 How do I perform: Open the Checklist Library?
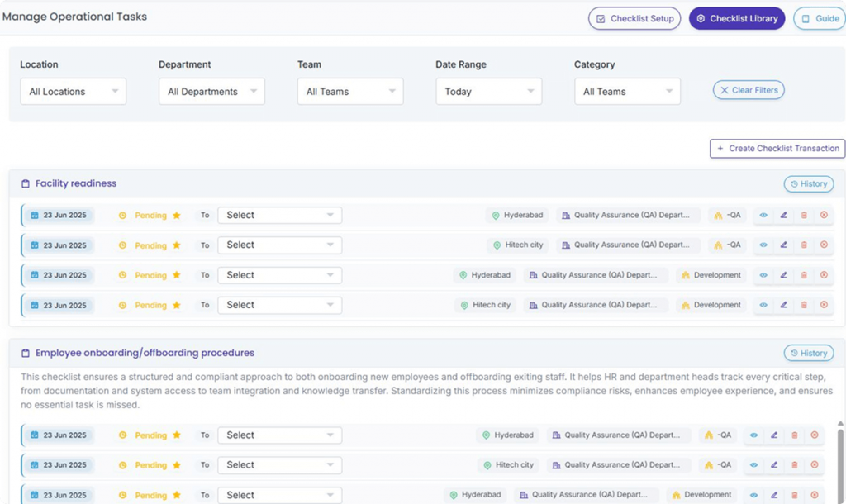tap(736, 18)
